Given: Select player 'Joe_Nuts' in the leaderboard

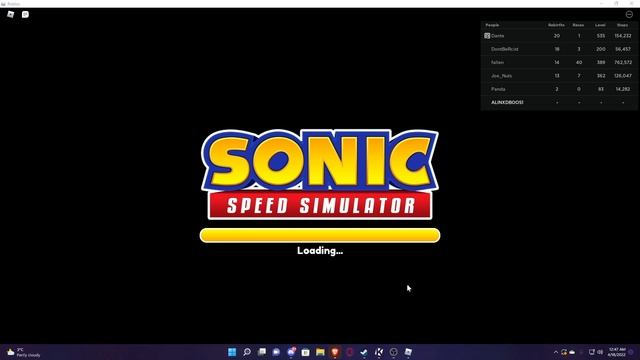Looking at the screenshot, I should 559,76.
